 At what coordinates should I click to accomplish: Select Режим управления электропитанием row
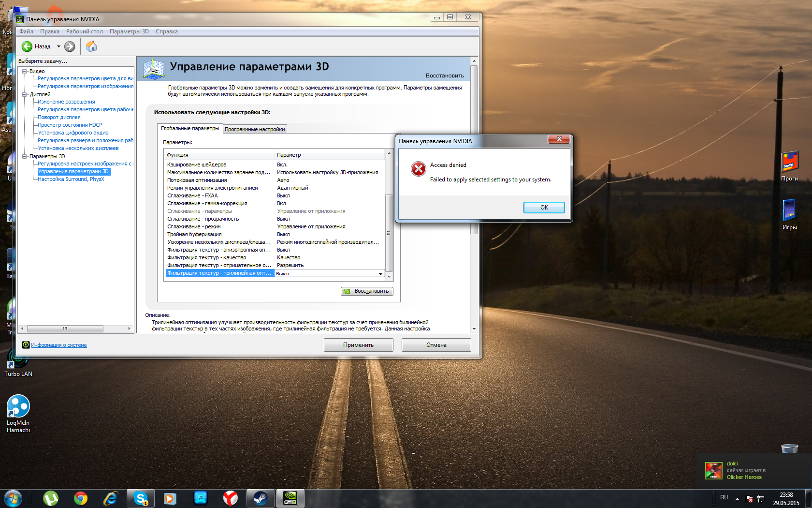(275, 188)
